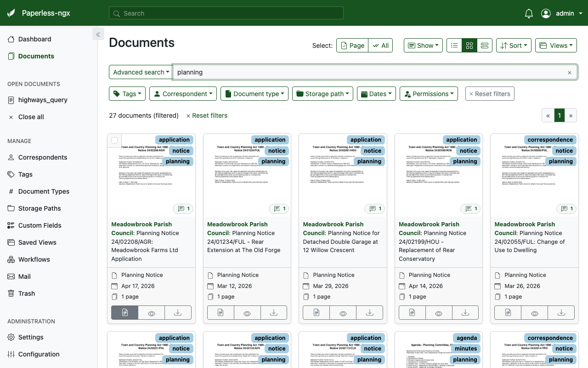588x368 pixels.
Task: Open the Show fields dropdown
Action: (x=423, y=46)
